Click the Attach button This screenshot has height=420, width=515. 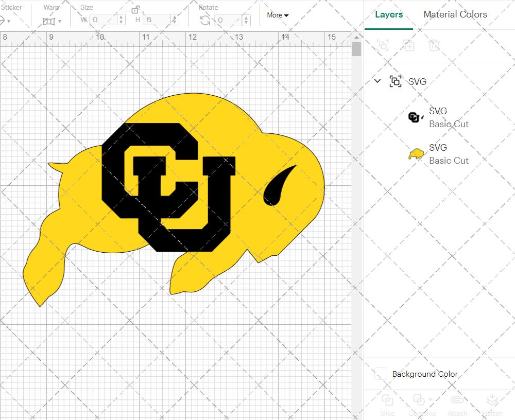tap(457, 405)
